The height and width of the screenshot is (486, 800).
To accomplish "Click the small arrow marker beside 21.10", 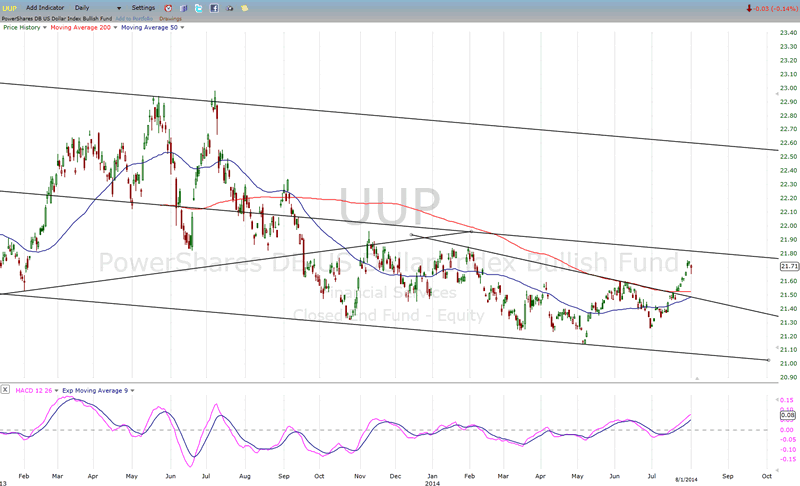I will [777, 348].
